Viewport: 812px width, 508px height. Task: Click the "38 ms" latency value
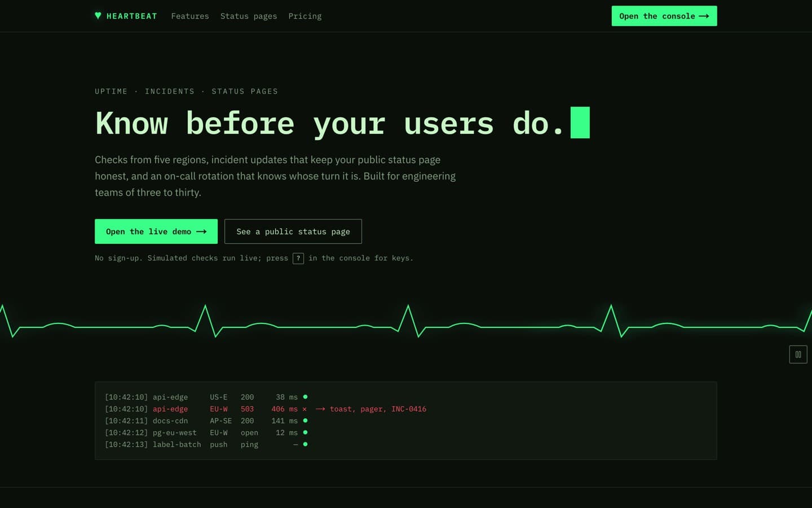(x=286, y=397)
